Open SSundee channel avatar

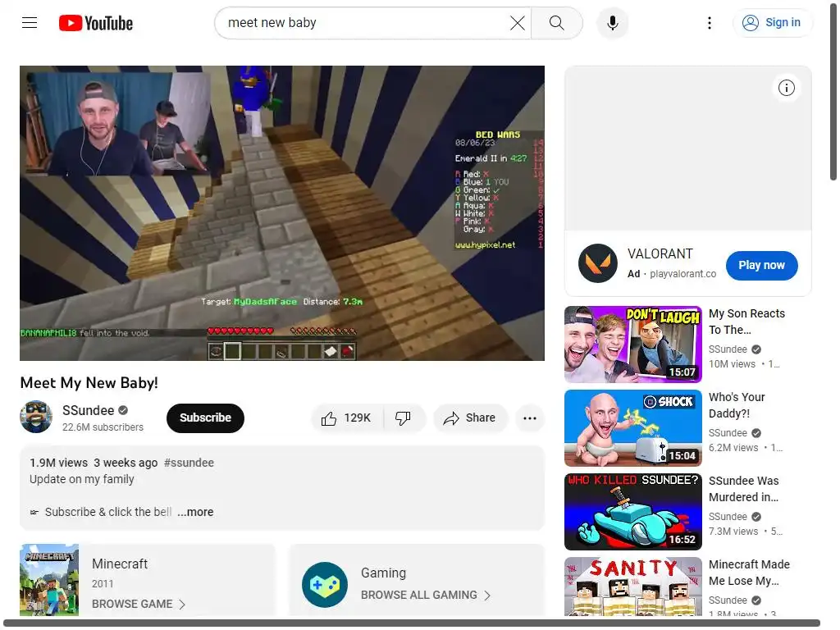coord(36,417)
